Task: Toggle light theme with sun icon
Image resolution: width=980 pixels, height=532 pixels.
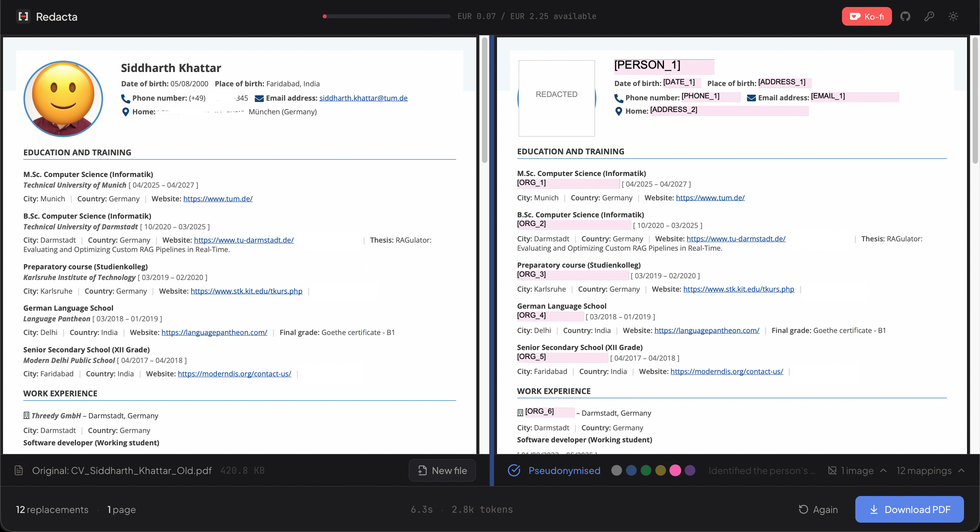Action: [953, 16]
